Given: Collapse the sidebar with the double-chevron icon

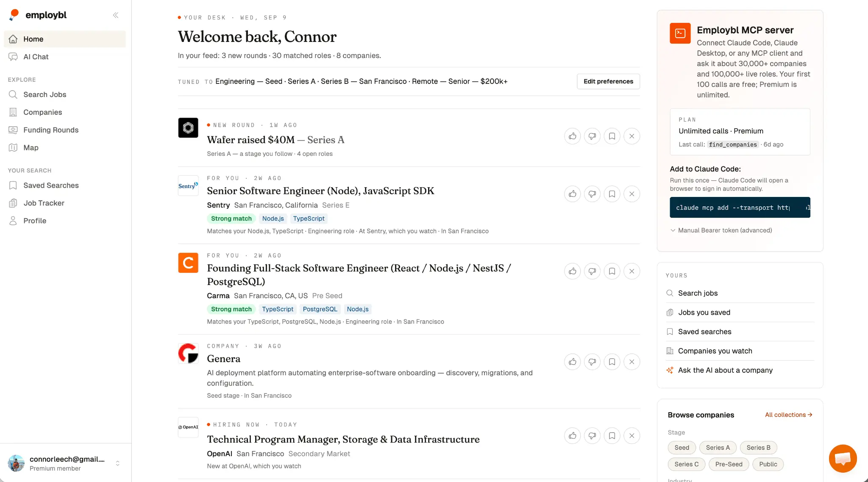Looking at the screenshot, I should [x=116, y=15].
